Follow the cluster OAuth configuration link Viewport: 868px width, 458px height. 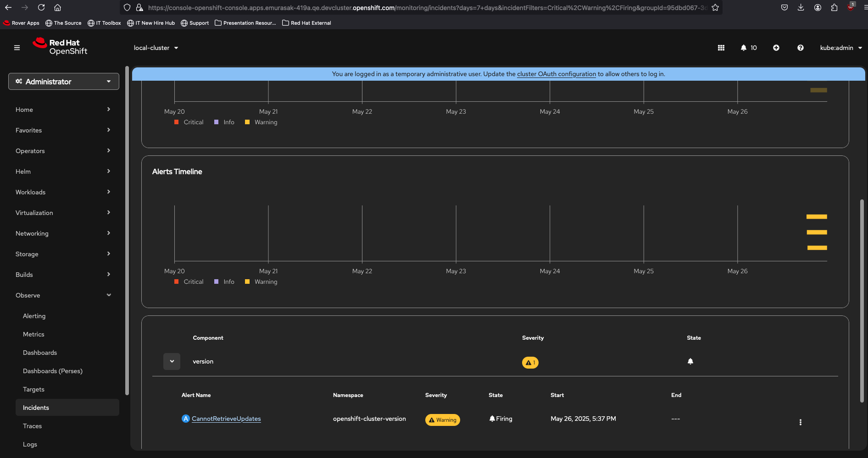point(556,74)
